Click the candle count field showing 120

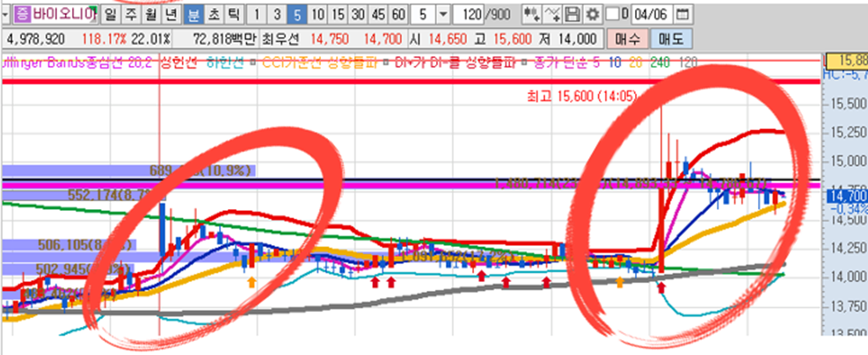[469, 14]
